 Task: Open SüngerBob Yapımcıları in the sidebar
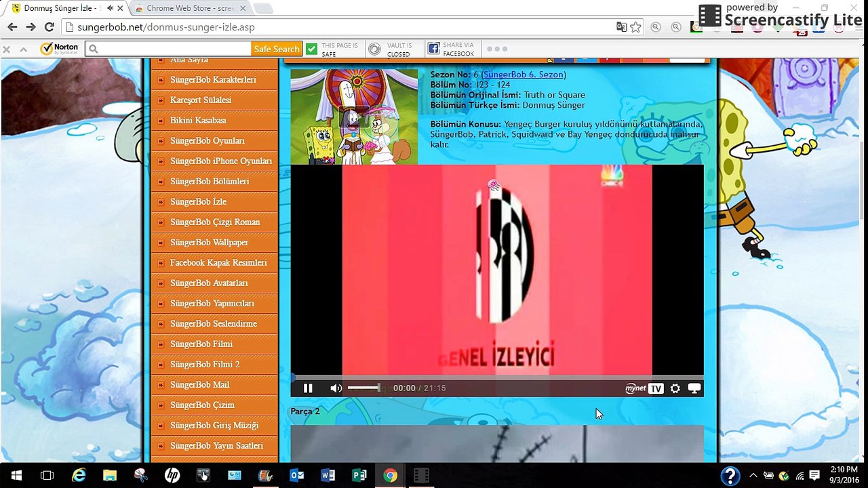coord(214,303)
